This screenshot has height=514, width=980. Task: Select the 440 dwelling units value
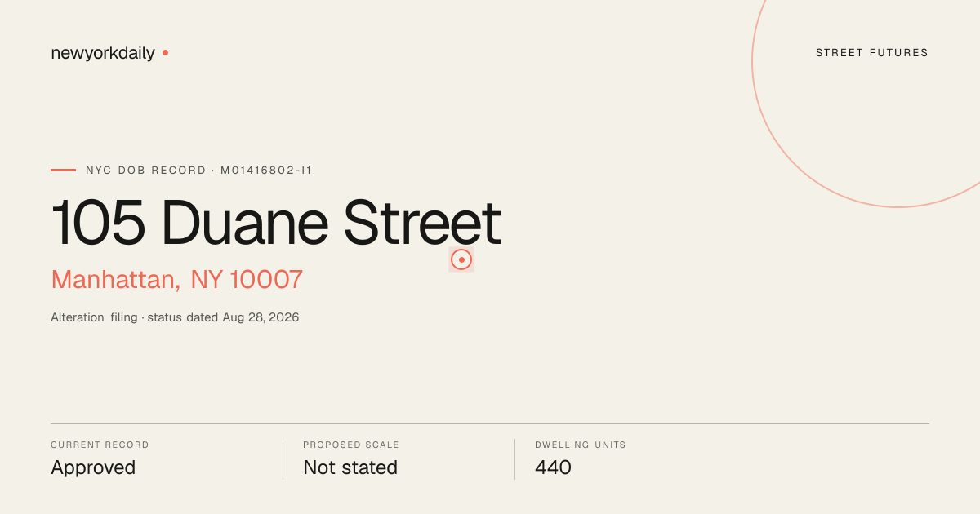click(553, 467)
